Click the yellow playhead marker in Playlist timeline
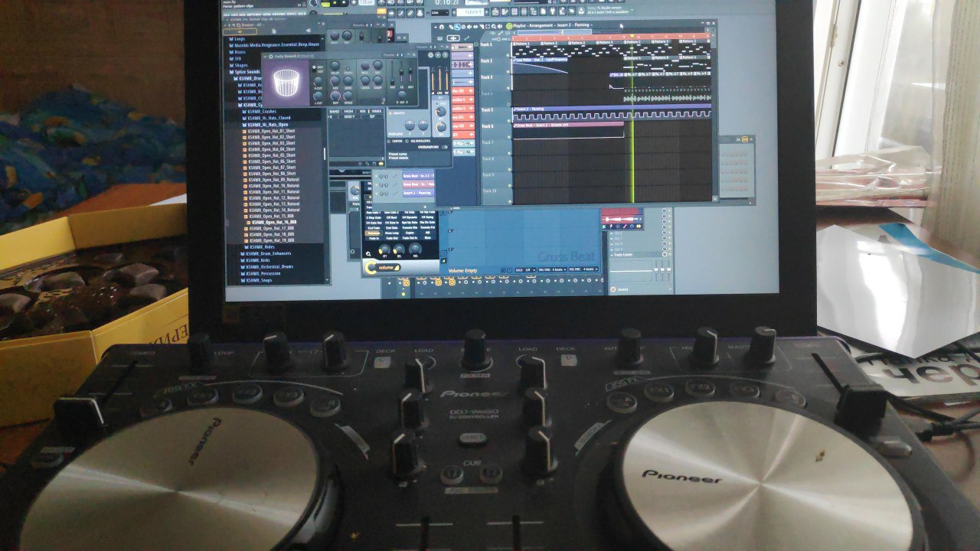Viewport: 980px width, 551px height. [x=632, y=36]
